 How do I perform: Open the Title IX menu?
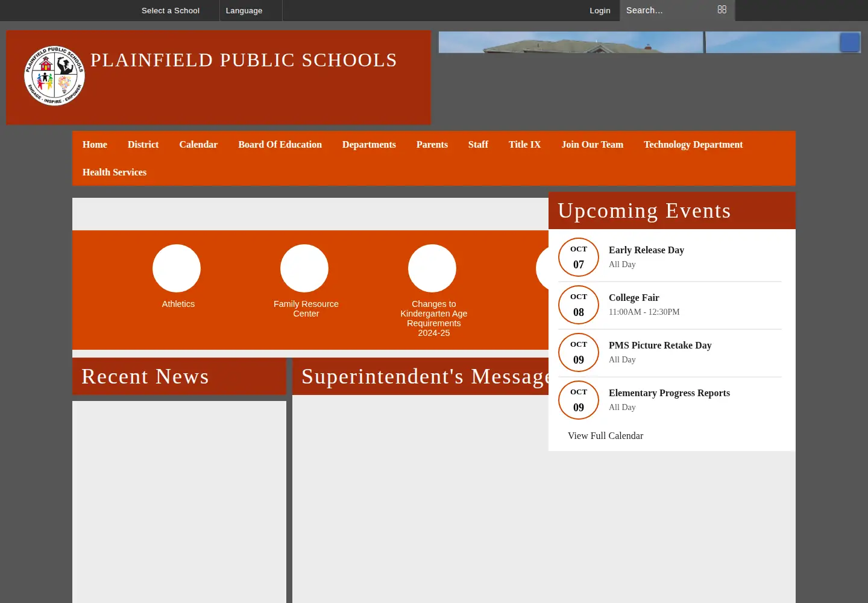pyautogui.click(x=524, y=145)
